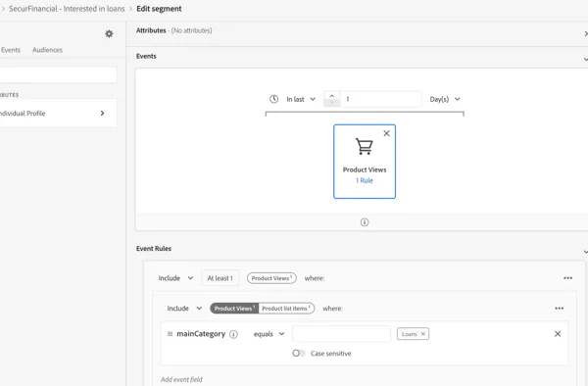
Task: Open more options for outer Include rule
Action: tap(567, 278)
